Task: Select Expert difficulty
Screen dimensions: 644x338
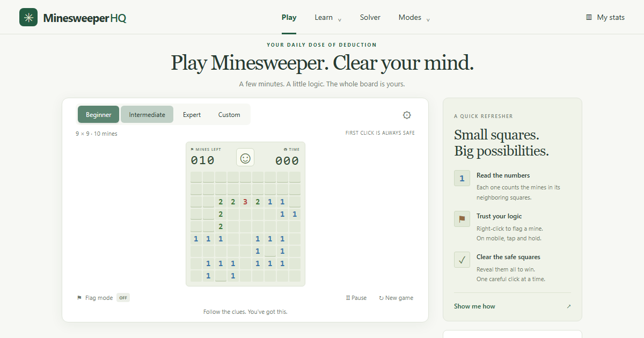Action: pos(192,114)
